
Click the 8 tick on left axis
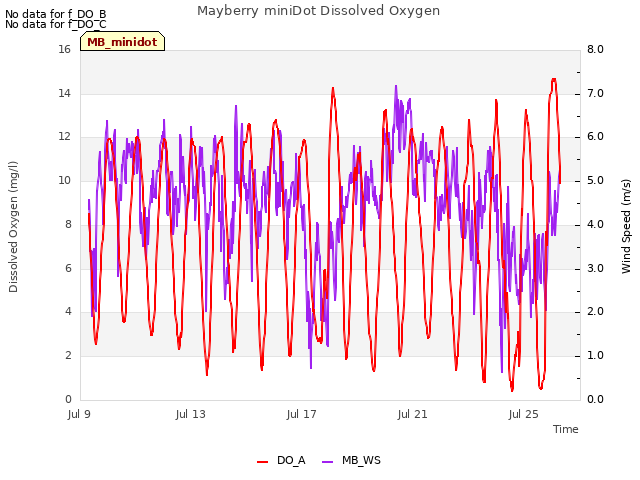click(x=68, y=224)
